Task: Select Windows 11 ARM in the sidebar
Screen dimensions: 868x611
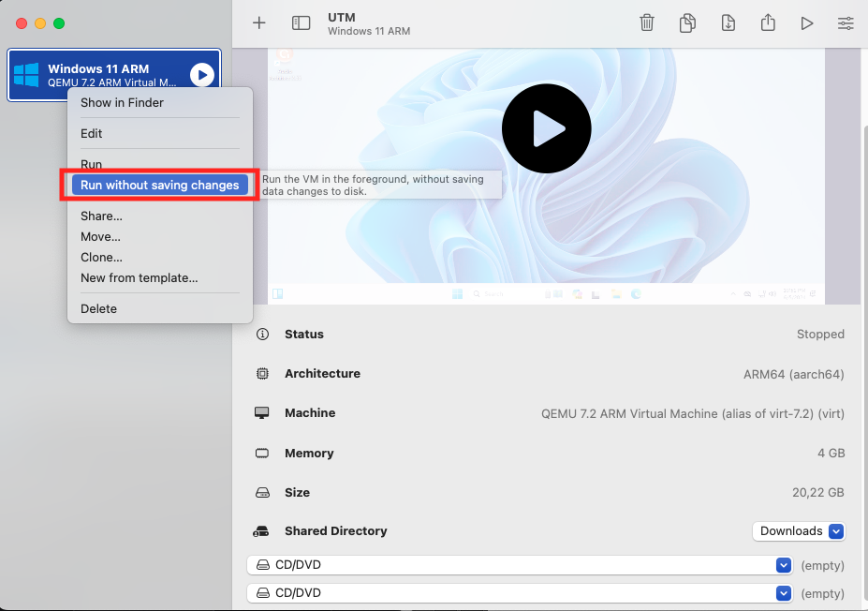Action: (114, 75)
